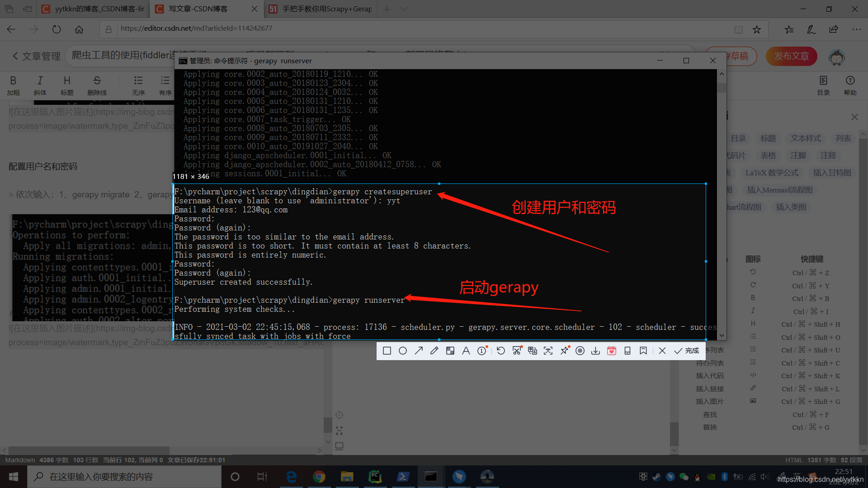Cancel the screenshot with X icon
The width and height of the screenshot is (868, 488).
(x=662, y=351)
